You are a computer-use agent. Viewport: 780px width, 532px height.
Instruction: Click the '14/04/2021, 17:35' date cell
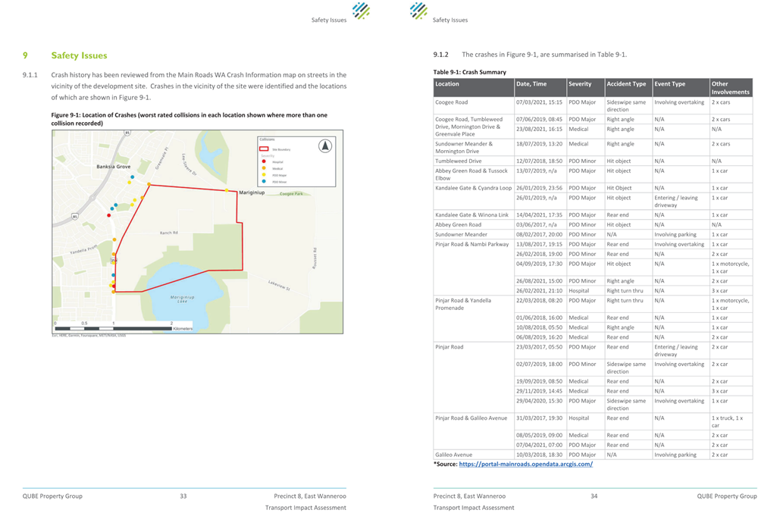(x=540, y=214)
